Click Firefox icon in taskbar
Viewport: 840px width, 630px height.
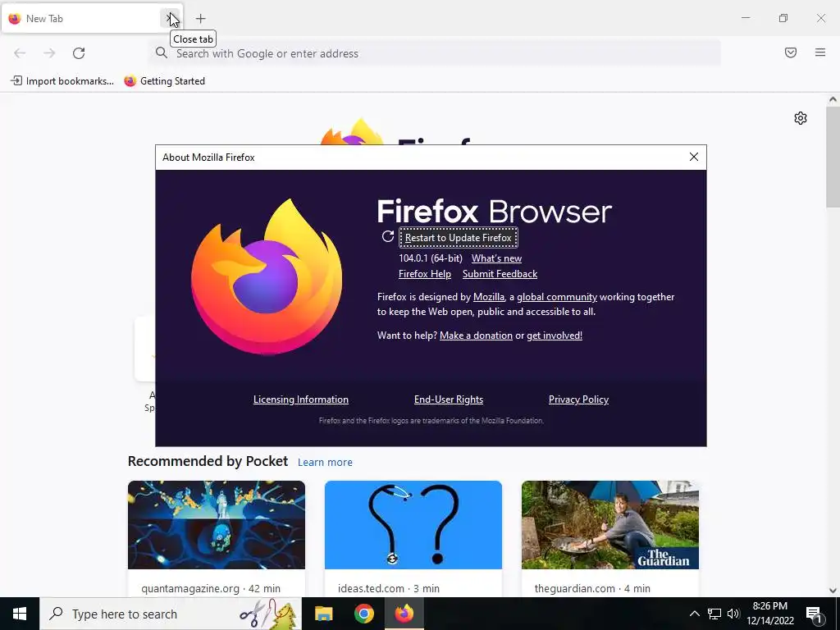click(x=404, y=614)
